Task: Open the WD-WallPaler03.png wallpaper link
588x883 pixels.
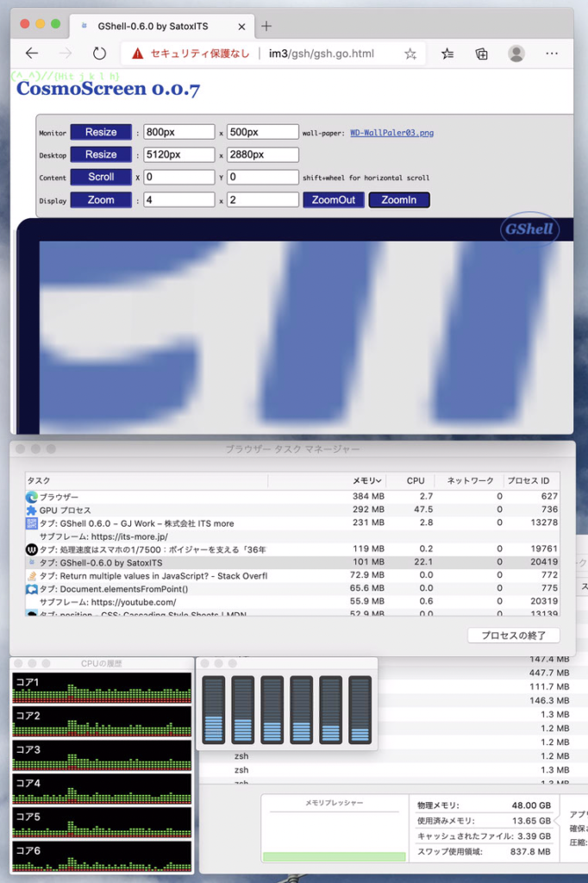Action: [391, 133]
